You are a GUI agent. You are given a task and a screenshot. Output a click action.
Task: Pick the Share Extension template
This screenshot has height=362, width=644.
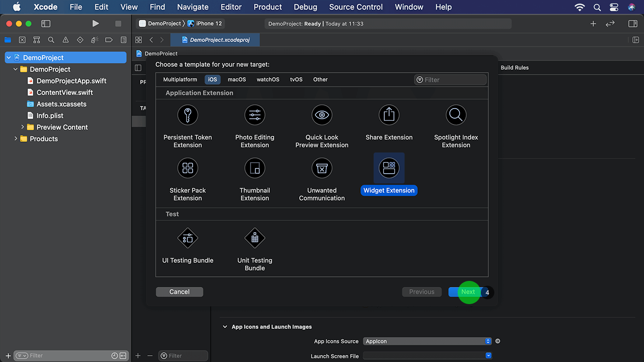pos(389,123)
